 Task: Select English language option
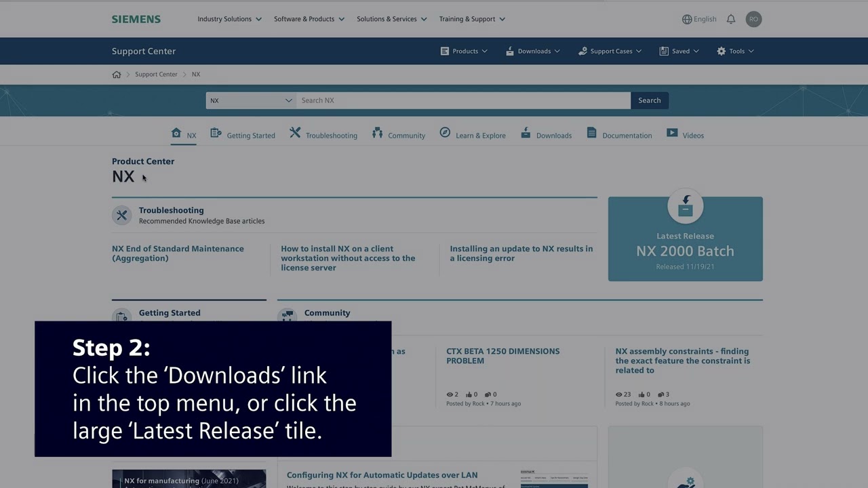point(705,19)
